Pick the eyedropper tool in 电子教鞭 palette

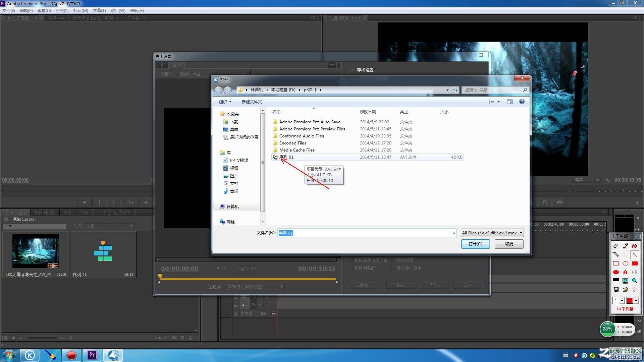click(x=625, y=246)
